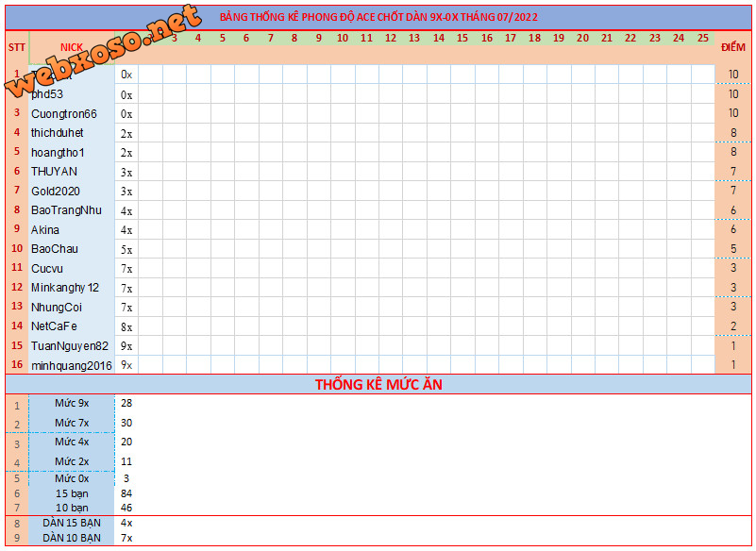Click the 8x cell in NetCaFe row
The width and height of the screenshot is (756, 551).
coord(126,326)
